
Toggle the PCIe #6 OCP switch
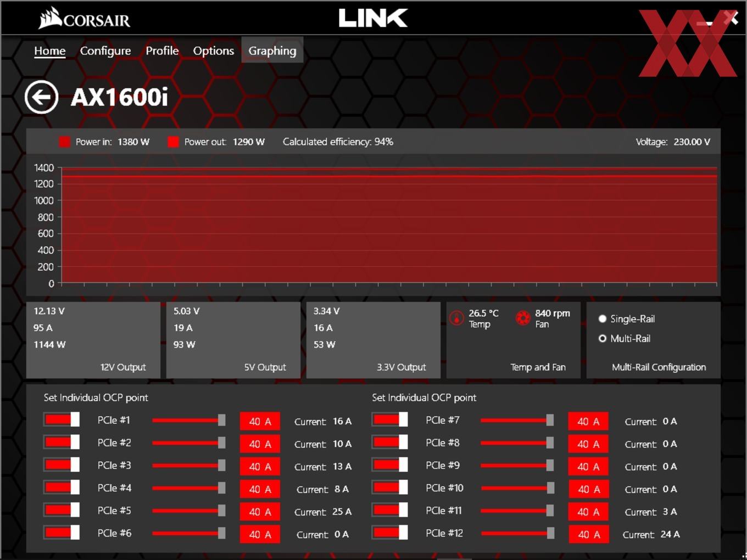pos(62,533)
